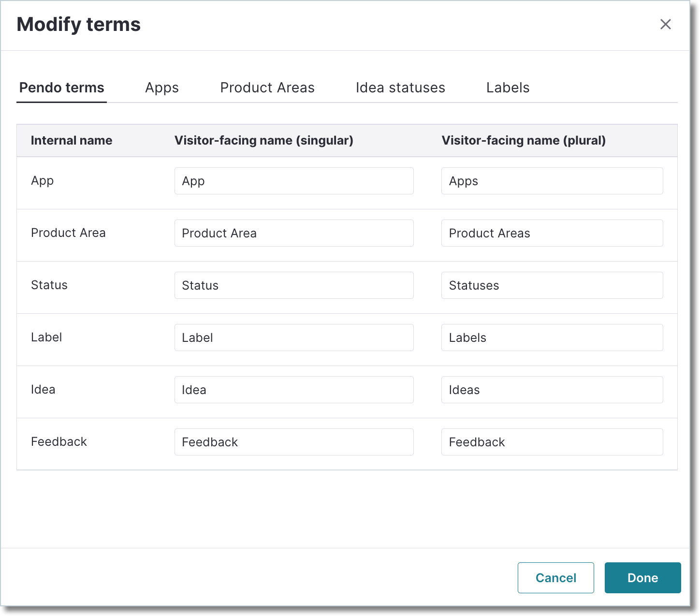The image size is (700, 616).
Task: Click into the singular Label input field
Action: point(294,337)
